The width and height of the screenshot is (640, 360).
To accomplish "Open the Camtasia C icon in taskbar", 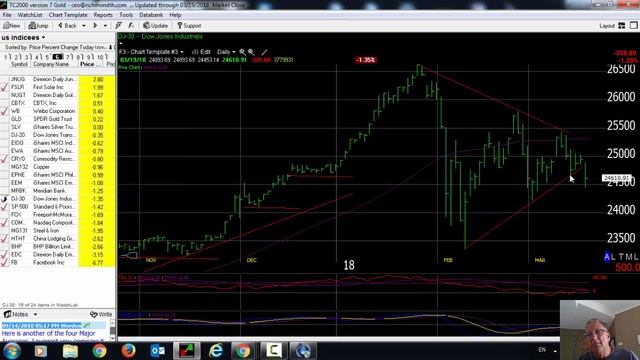I will (273, 351).
